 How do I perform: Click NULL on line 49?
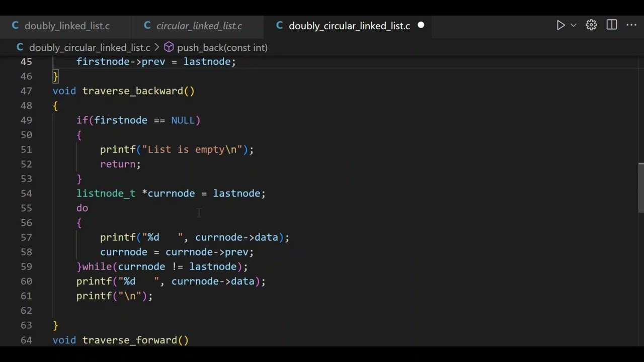coord(183,120)
